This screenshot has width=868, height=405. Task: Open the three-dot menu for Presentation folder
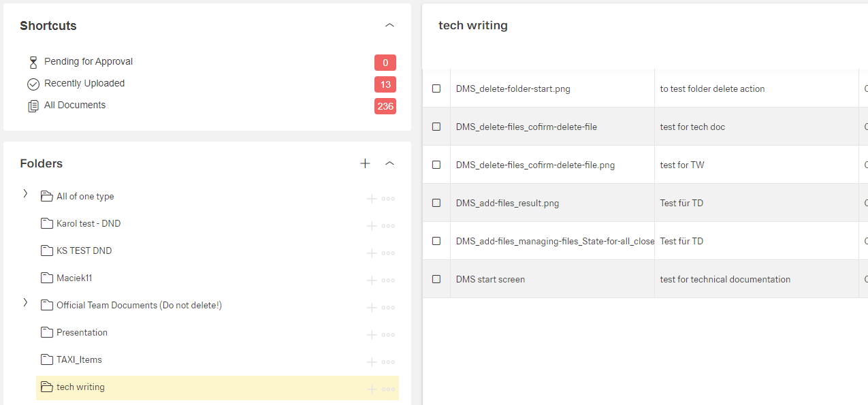pos(388,335)
